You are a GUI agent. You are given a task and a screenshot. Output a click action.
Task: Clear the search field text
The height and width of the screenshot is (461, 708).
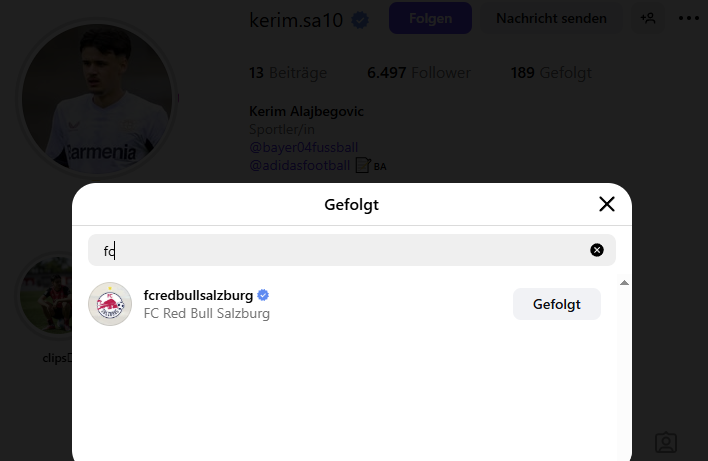coord(597,250)
